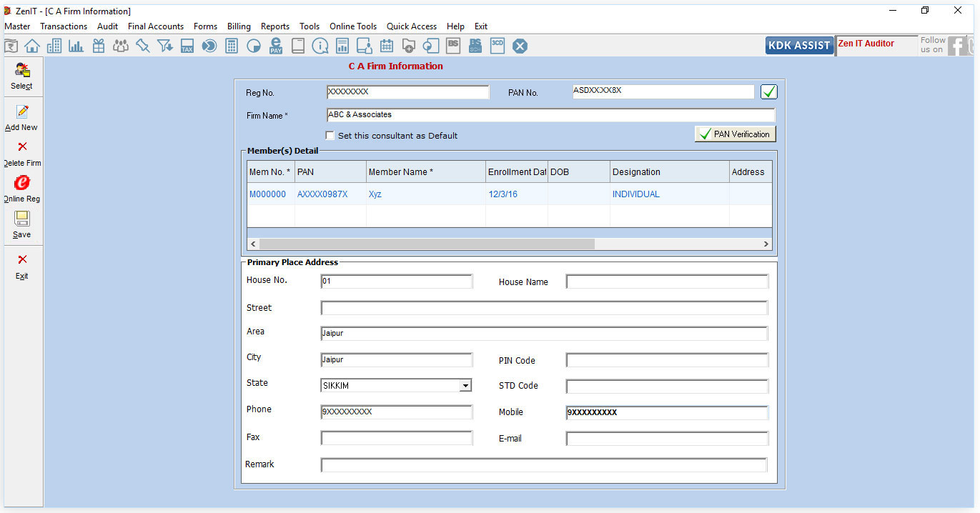Click the TAX toolbar icon

(187, 46)
